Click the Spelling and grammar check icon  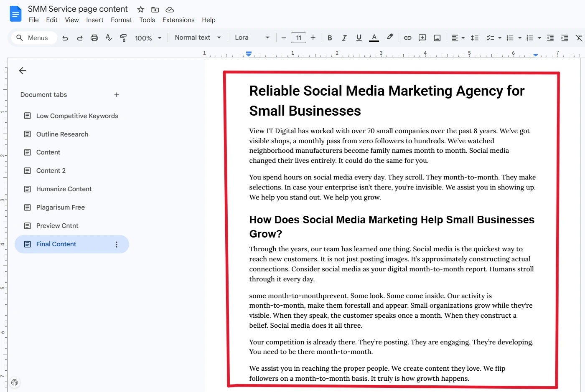(x=109, y=38)
